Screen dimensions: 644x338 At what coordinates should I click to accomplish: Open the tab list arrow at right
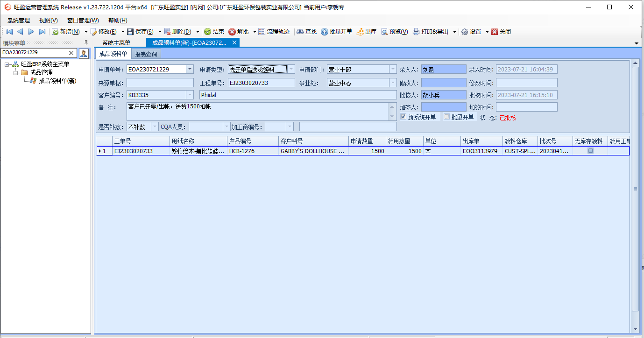pyautogui.click(x=637, y=43)
